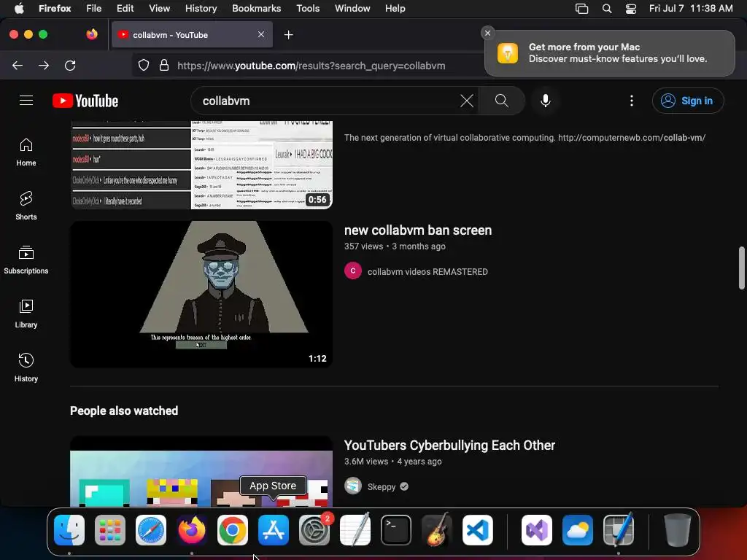Open Finder from the Dock

point(69,530)
